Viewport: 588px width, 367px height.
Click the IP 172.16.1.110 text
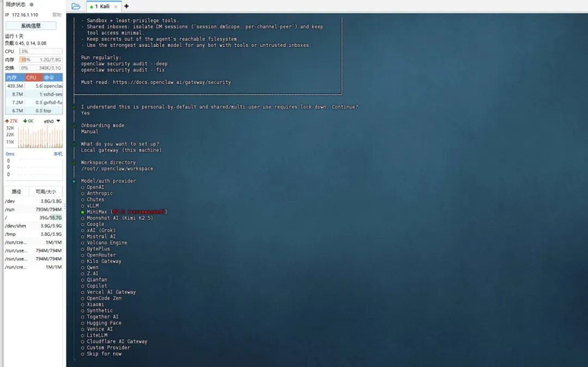click(x=21, y=15)
